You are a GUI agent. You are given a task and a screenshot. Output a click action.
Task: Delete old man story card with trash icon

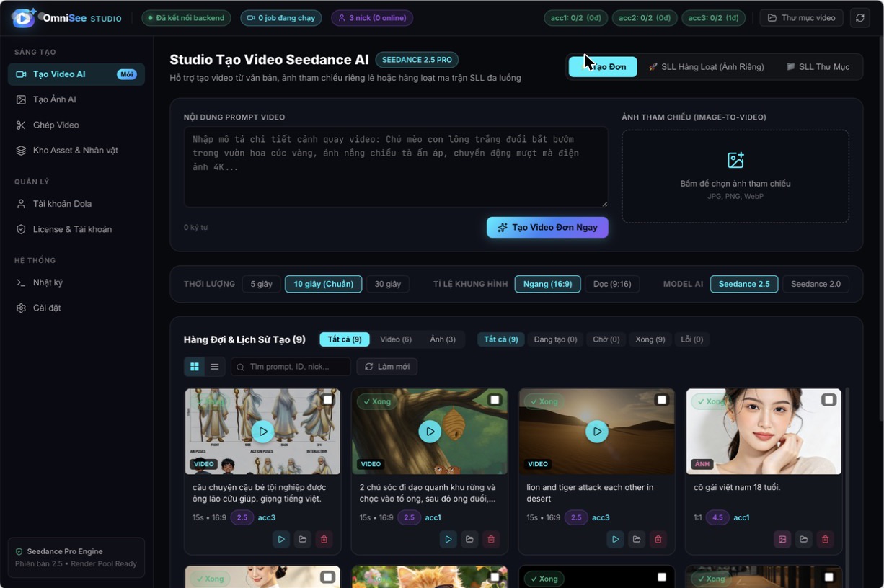point(324,539)
